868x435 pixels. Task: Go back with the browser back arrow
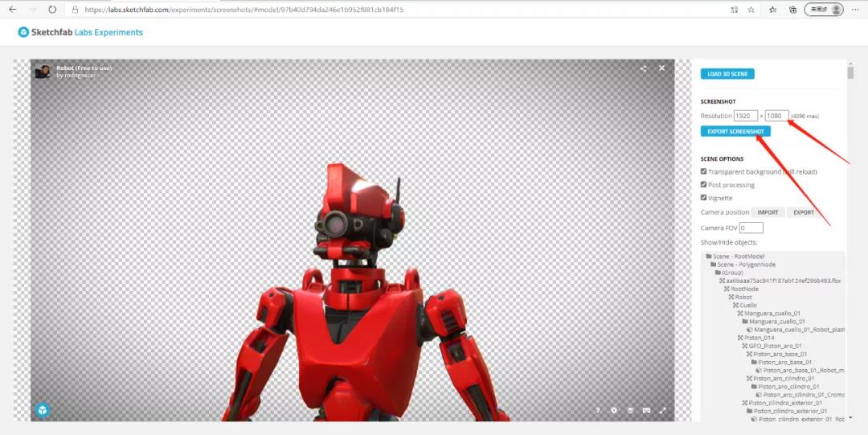[x=12, y=10]
